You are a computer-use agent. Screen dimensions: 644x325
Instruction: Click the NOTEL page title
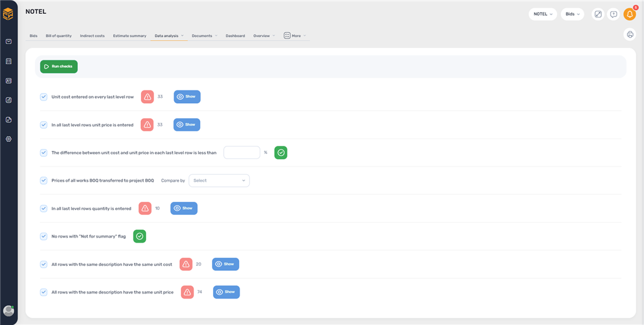[36, 12]
